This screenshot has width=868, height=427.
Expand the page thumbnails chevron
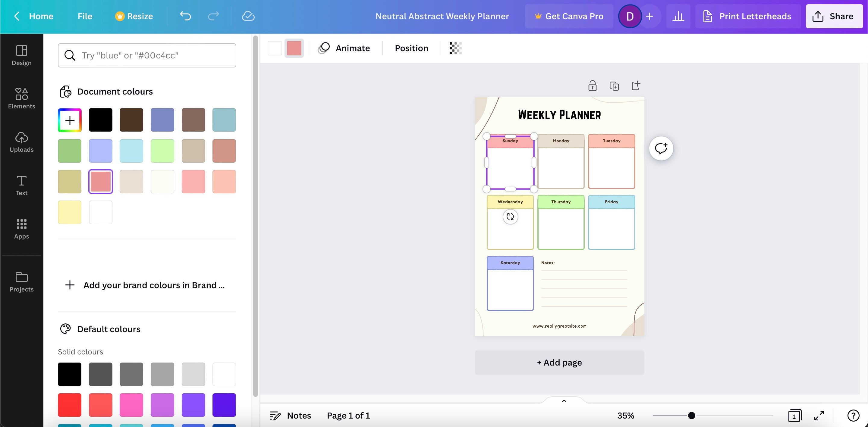coord(564,401)
